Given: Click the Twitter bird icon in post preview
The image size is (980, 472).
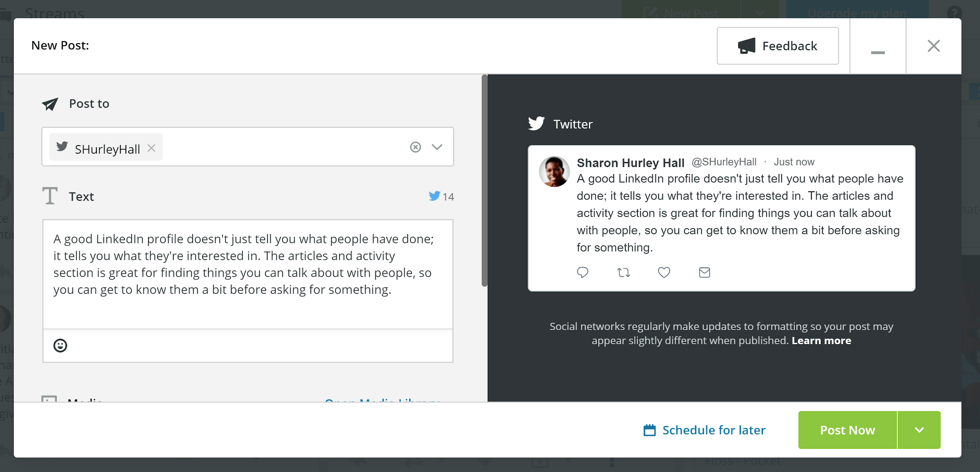Looking at the screenshot, I should [536, 124].
